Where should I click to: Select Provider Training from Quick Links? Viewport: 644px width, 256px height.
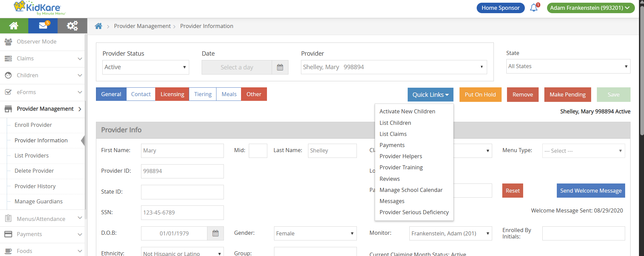(401, 167)
